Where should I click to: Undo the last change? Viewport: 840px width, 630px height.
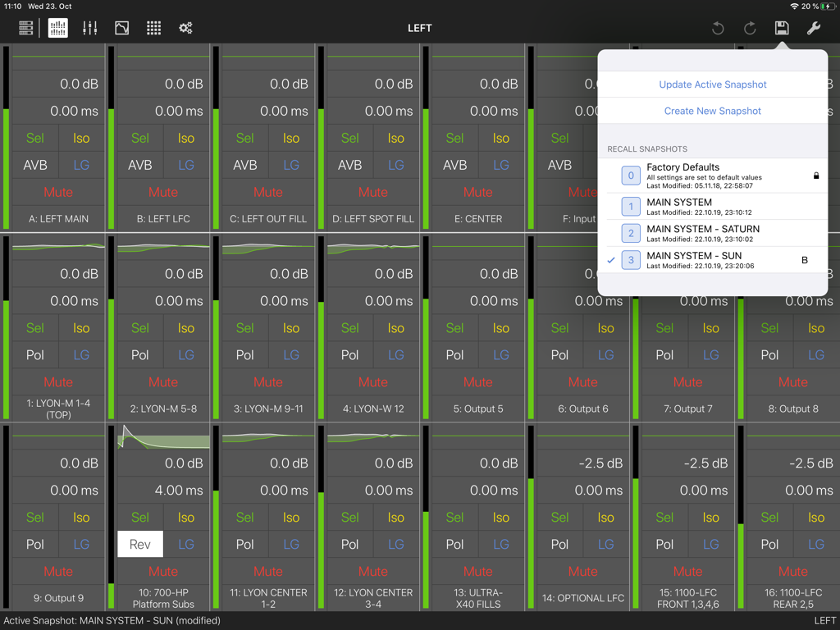click(717, 28)
